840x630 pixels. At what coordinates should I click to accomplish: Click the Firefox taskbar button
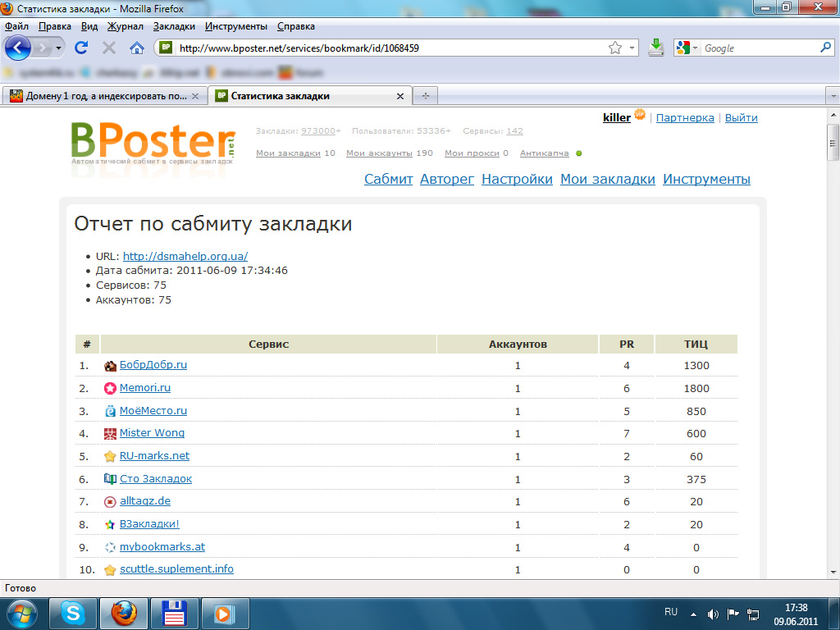tap(124, 614)
